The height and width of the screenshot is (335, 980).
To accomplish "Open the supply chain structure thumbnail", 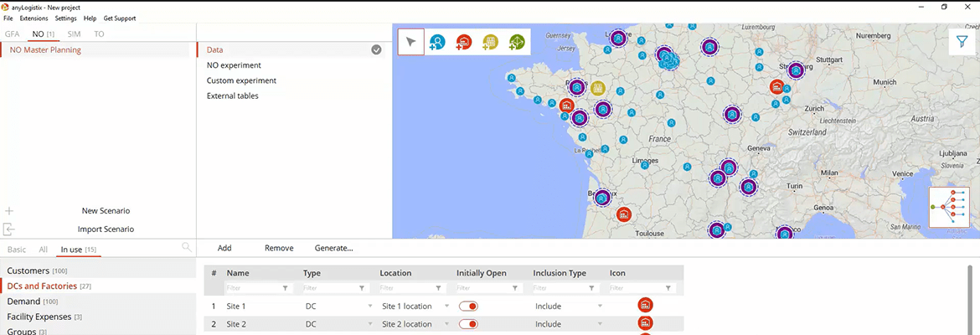I will tap(949, 207).
